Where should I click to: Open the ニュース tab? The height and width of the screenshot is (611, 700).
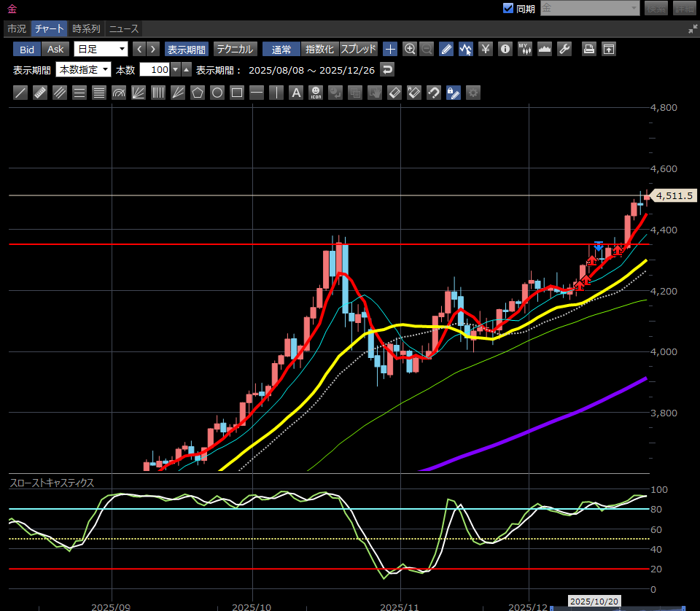(x=123, y=28)
